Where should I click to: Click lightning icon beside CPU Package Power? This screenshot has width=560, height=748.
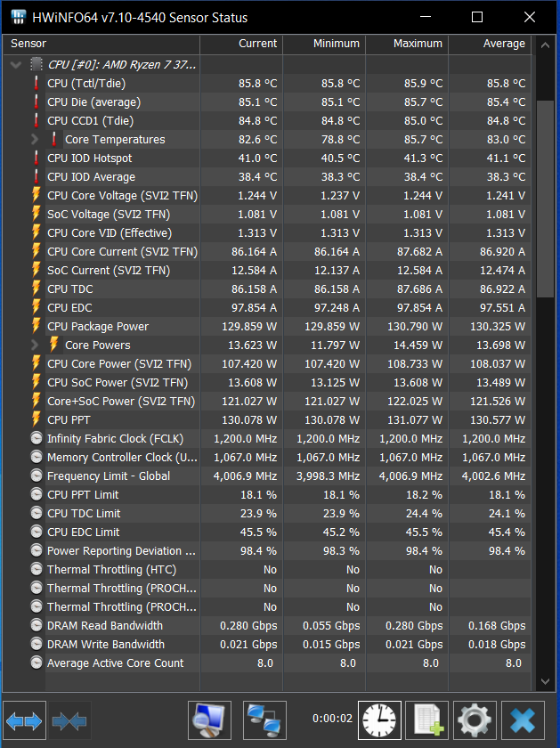coord(37,326)
